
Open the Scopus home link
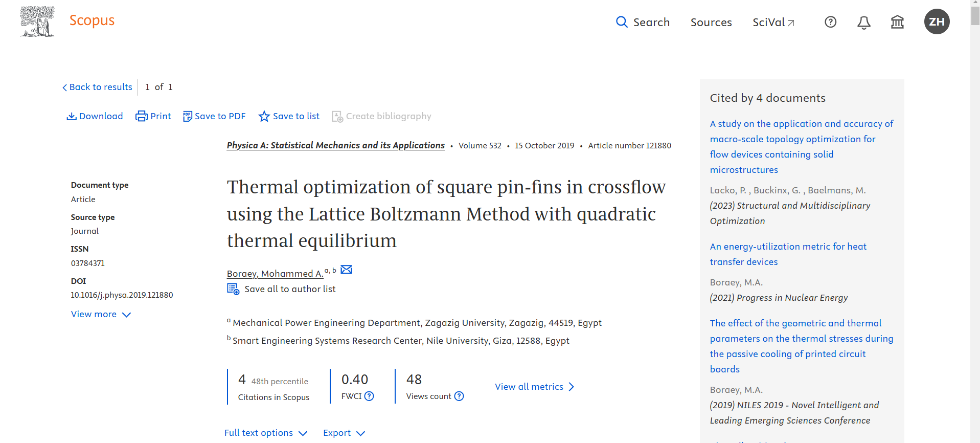(92, 20)
